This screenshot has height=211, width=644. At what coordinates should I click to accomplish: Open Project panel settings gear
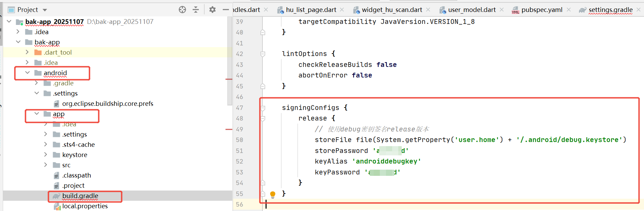[212, 10]
